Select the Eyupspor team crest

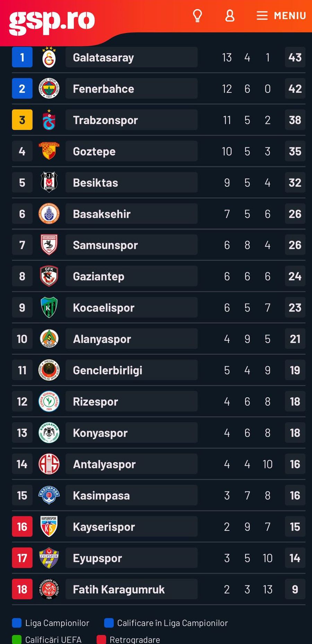click(49, 558)
